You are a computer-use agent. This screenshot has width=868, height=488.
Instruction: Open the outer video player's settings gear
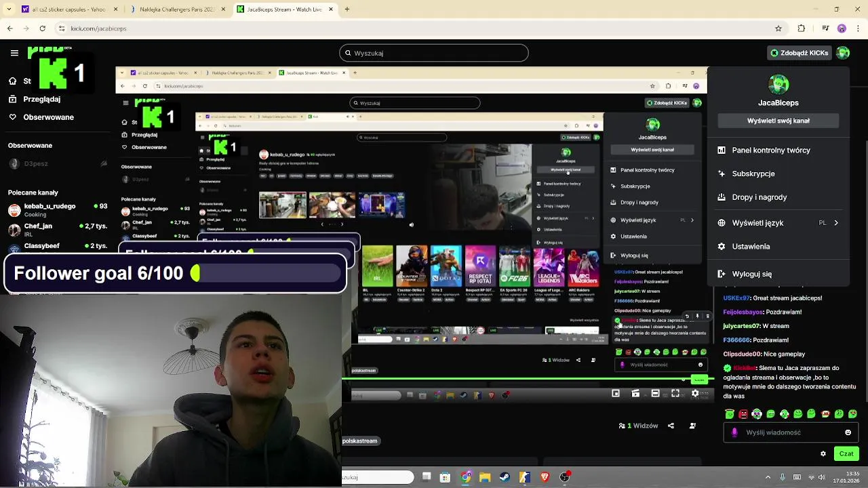tap(695, 393)
